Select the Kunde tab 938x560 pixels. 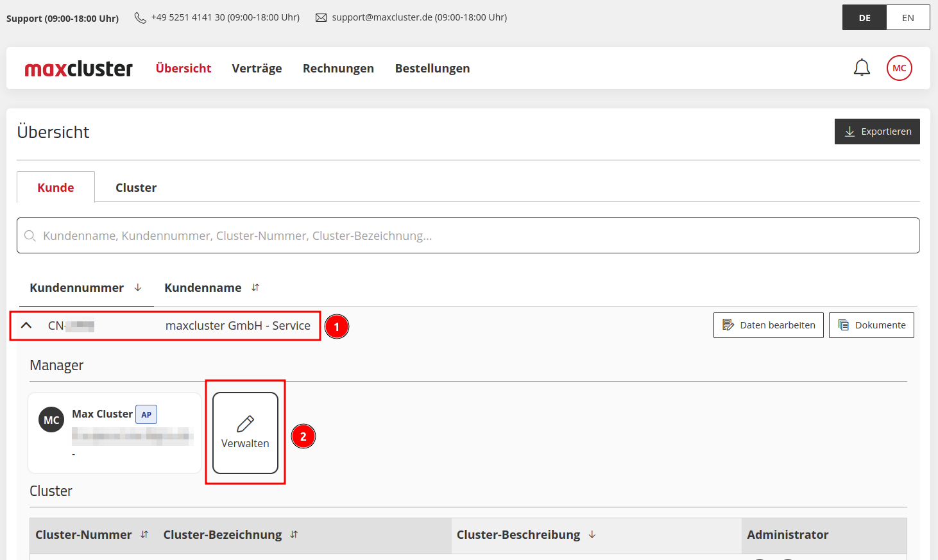point(56,187)
